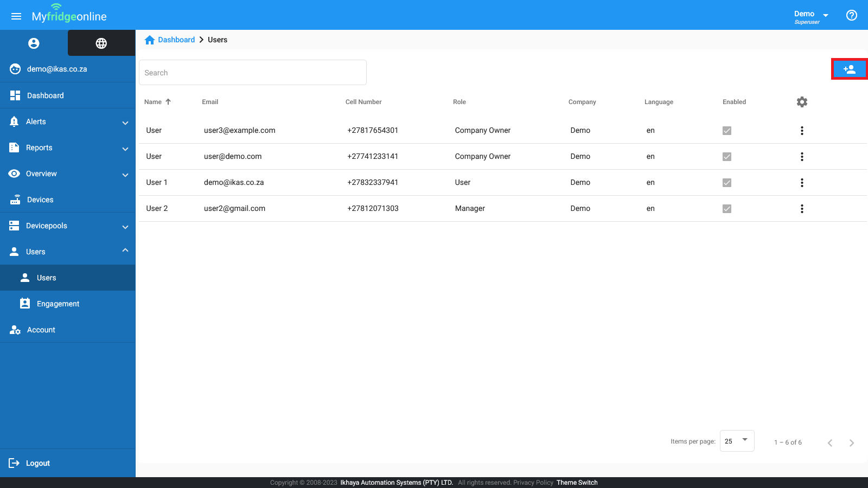Click the Language column header
The width and height of the screenshot is (868, 488).
[x=659, y=102]
